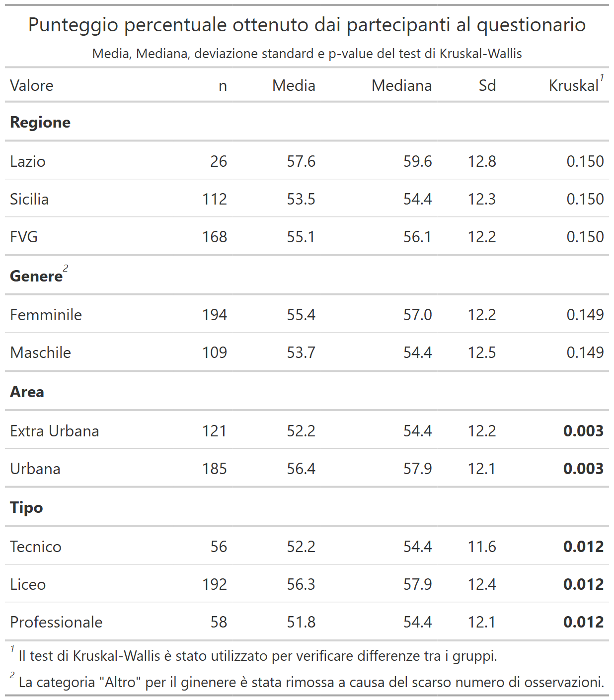
Task: Click the "Tipo" group heading
Action: (x=26, y=507)
